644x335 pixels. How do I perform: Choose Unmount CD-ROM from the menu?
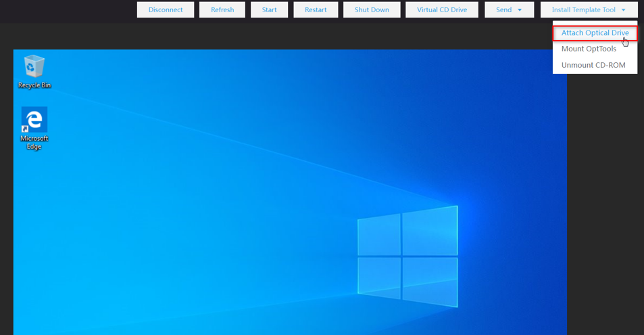[595, 65]
